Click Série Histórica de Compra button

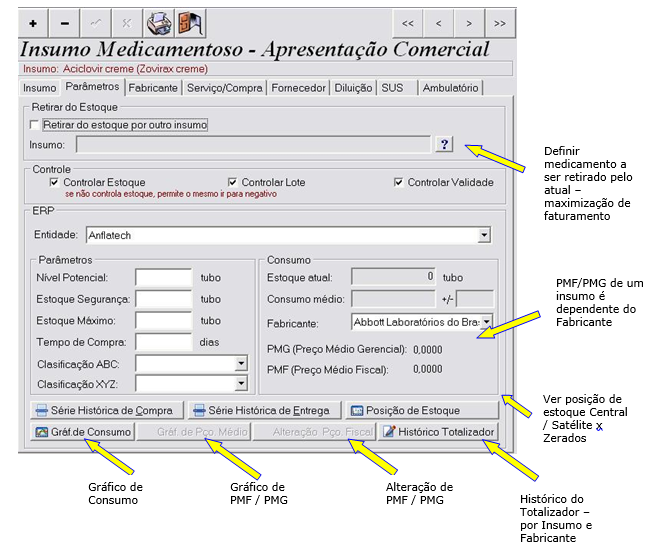(x=107, y=410)
